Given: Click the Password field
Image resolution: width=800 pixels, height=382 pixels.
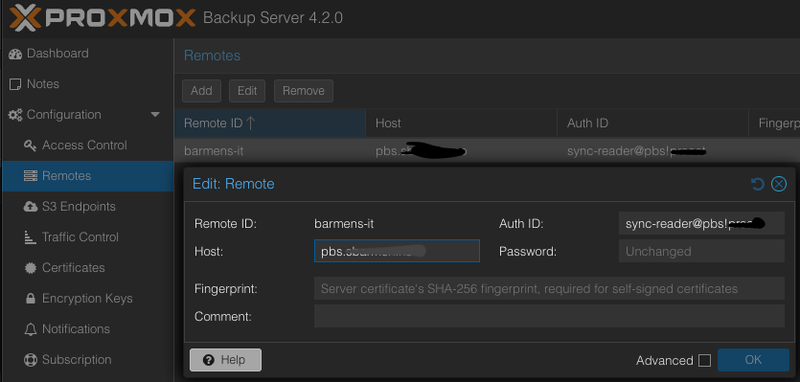Looking at the screenshot, I should point(702,251).
